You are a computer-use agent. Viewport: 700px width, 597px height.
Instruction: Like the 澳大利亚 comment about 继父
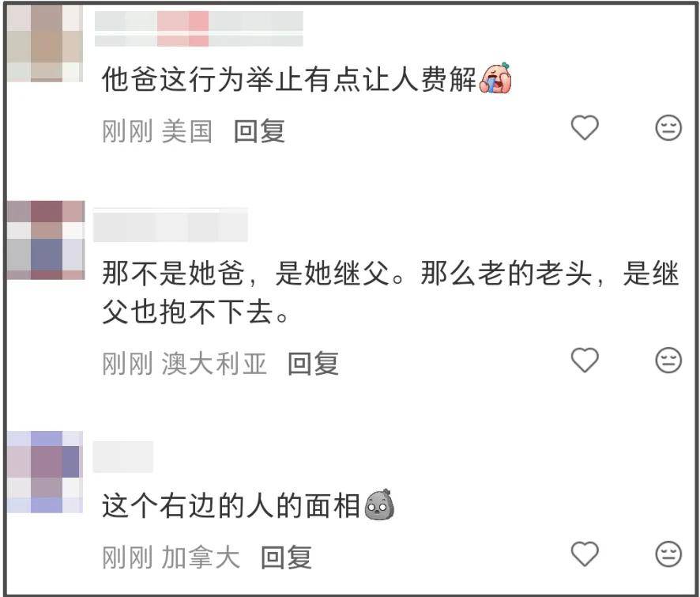(585, 360)
